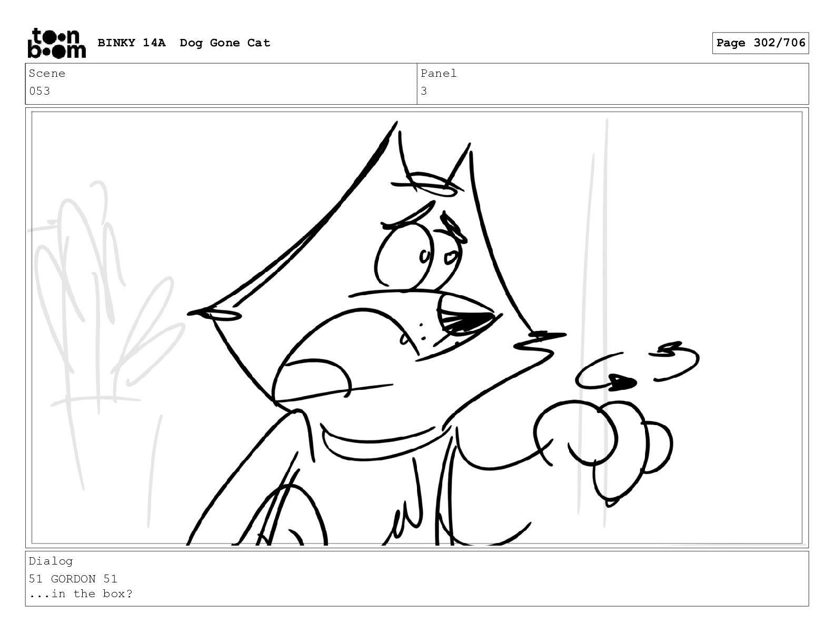This screenshot has width=834, height=644.
Task: Click the 'Scene' label
Action: click(47, 74)
